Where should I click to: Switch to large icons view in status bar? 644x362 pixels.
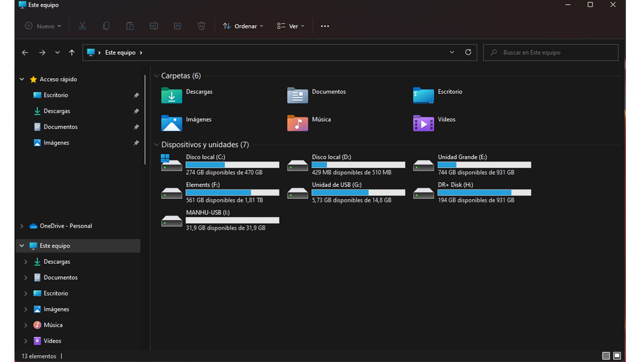click(617, 355)
